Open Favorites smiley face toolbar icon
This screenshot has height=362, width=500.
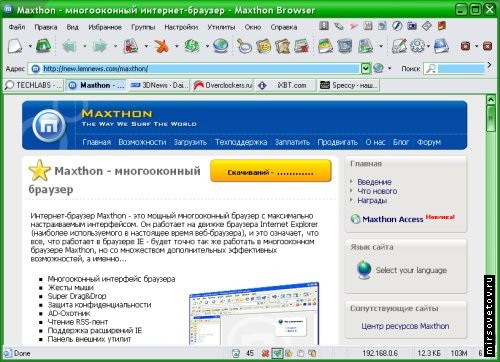263,46
